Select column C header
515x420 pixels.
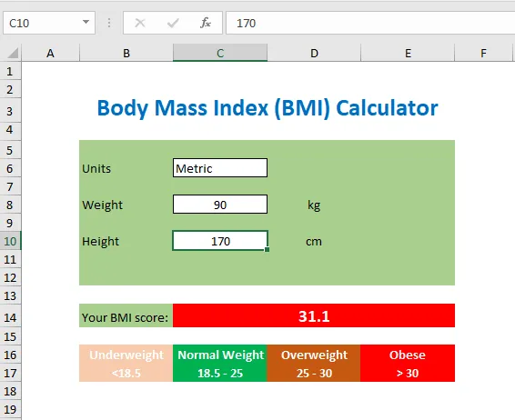point(220,53)
